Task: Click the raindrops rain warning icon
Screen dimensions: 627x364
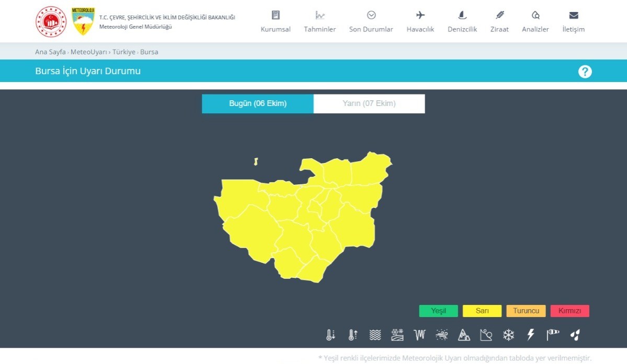Action: 575,335
